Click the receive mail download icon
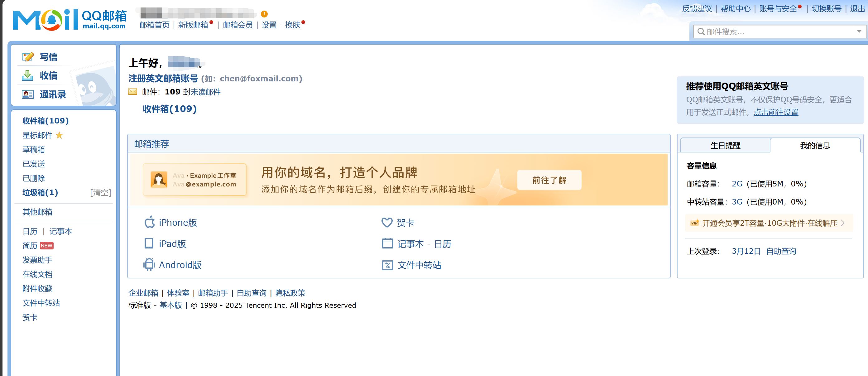Viewport: 868px width, 376px height. [27, 75]
